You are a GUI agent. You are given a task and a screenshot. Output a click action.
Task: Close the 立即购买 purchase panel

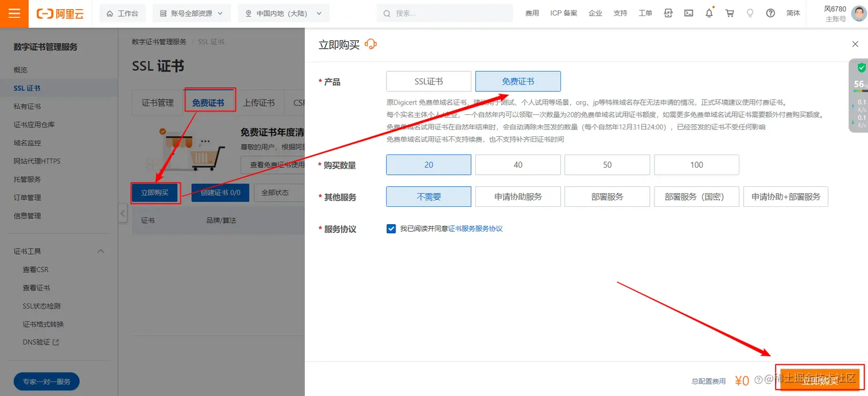(x=855, y=44)
